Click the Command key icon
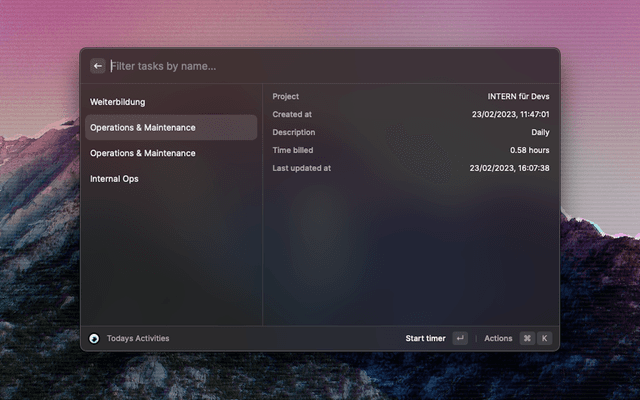The width and height of the screenshot is (640, 400). 527,338
